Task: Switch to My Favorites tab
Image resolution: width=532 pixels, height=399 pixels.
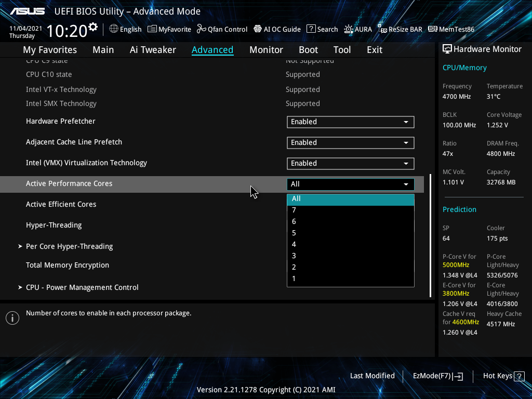Action: click(50, 50)
